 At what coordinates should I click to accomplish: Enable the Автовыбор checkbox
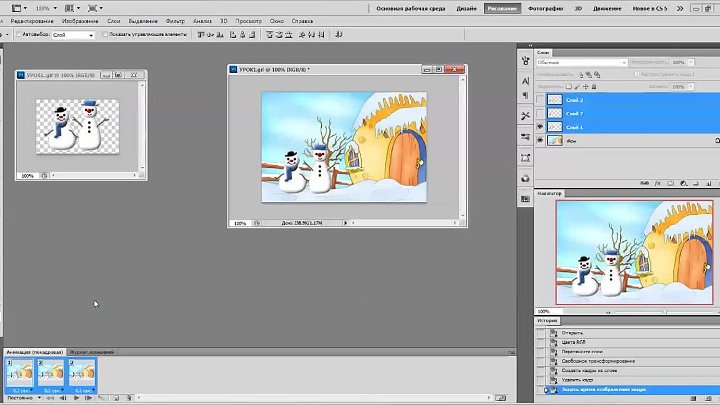[20, 34]
